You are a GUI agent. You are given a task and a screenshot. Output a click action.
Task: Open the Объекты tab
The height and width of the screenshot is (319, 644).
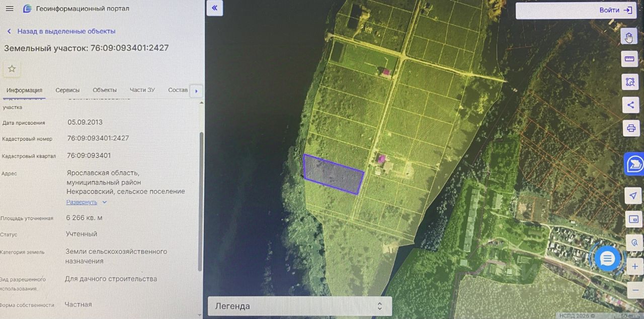tap(105, 90)
